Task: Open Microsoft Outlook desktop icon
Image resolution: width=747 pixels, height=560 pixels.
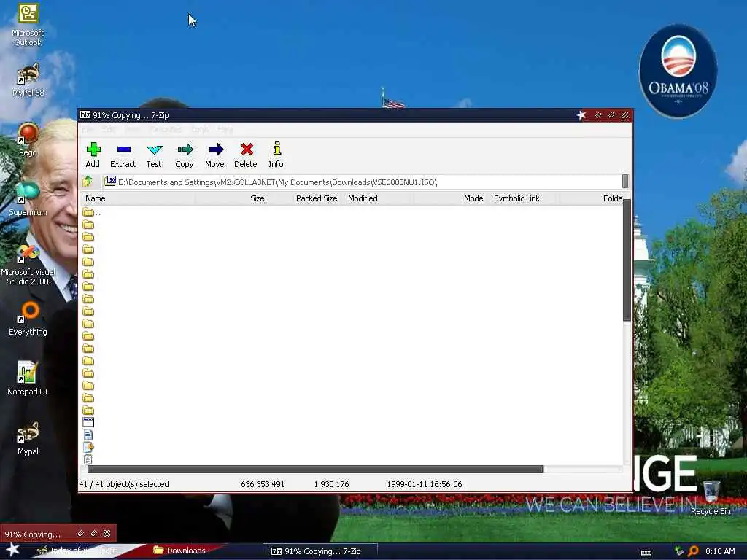Action: 28,25
